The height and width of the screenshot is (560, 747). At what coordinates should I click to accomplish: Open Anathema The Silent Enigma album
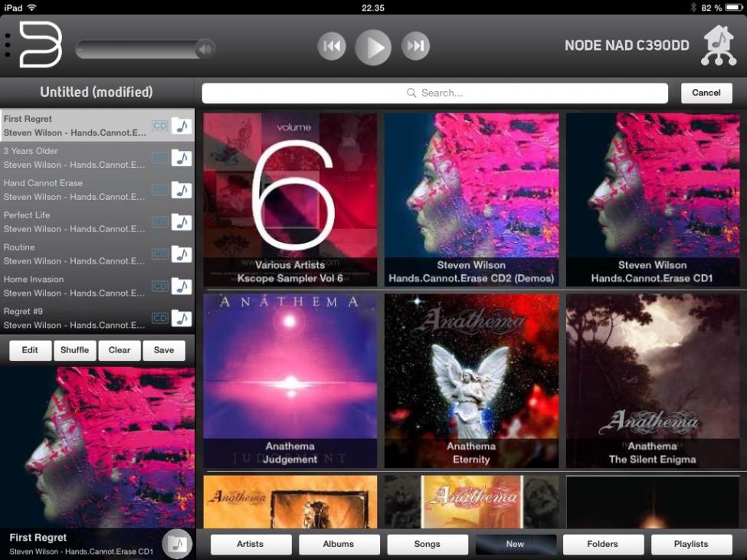tap(653, 381)
